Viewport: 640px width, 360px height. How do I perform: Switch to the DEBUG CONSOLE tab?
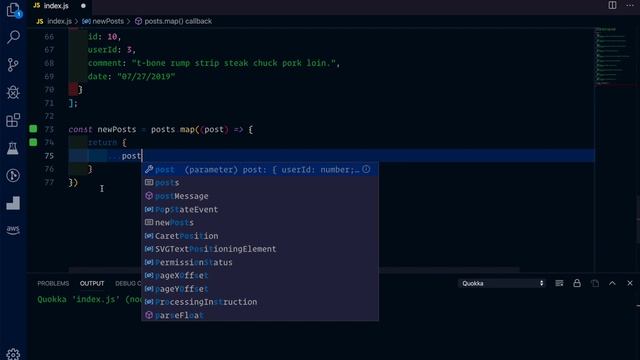pos(128,283)
